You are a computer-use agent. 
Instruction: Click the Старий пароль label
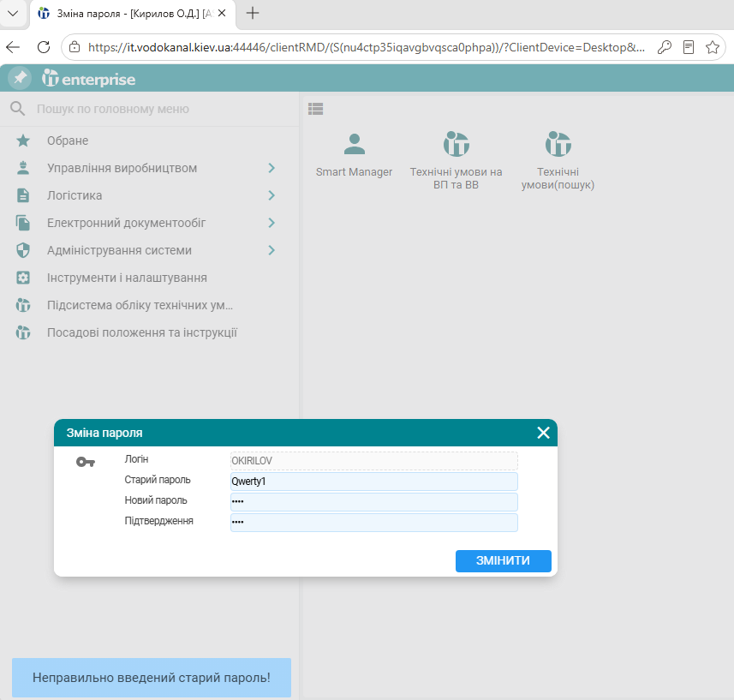(158, 480)
